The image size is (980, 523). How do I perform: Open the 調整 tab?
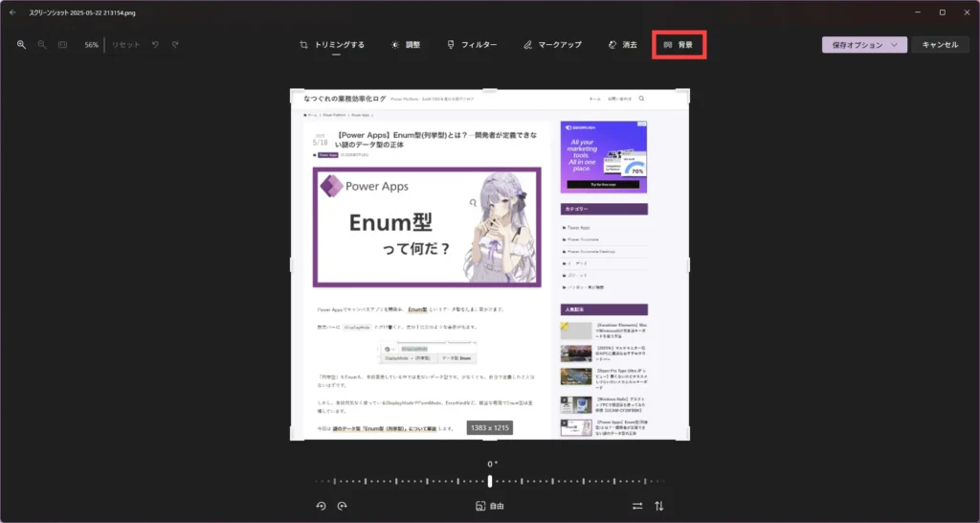coord(406,45)
